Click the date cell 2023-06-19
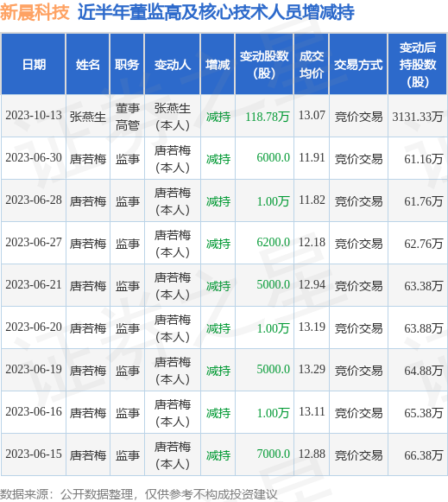448x502 pixels. pos(34,369)
